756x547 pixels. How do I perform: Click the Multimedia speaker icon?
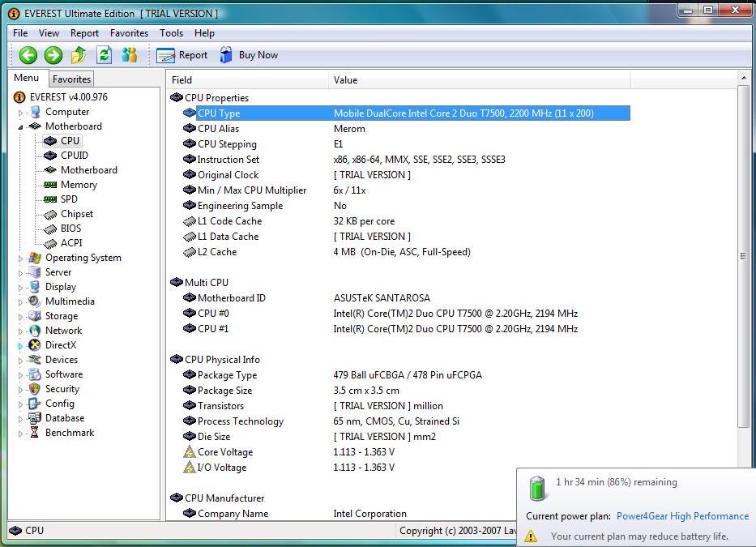click(x=35, y=301)
